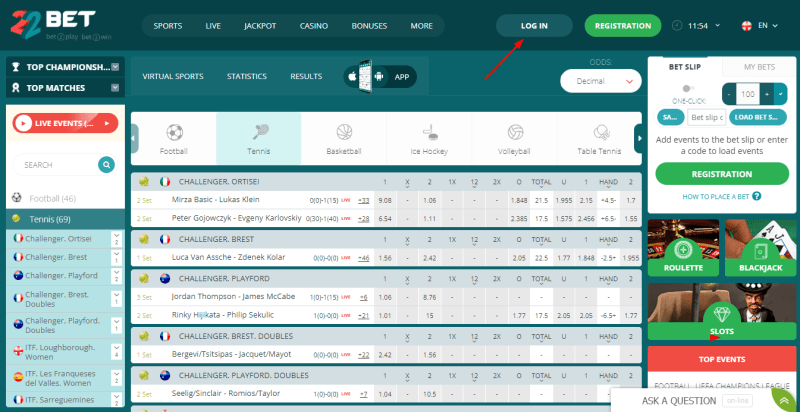Click the Android app icon

(379, 76)
